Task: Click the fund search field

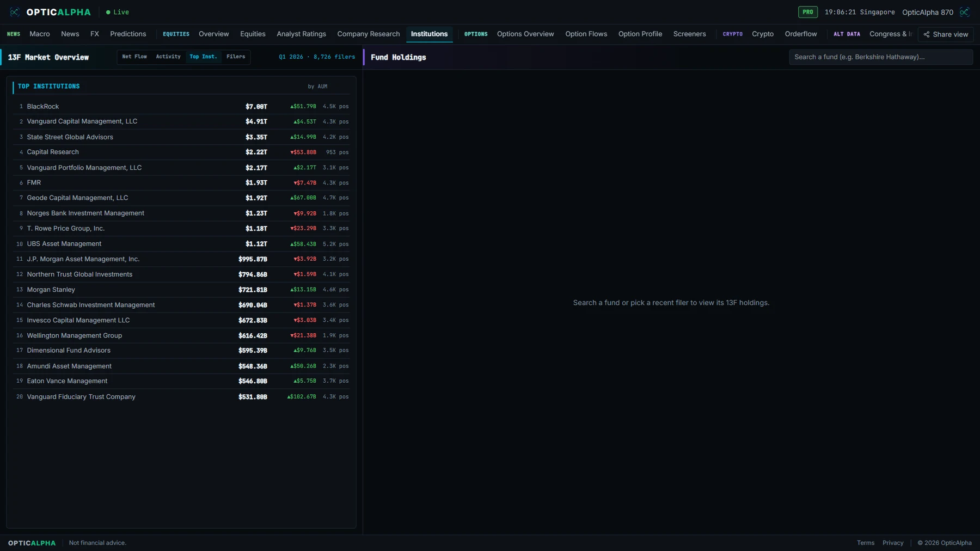Action: [880, 57]
